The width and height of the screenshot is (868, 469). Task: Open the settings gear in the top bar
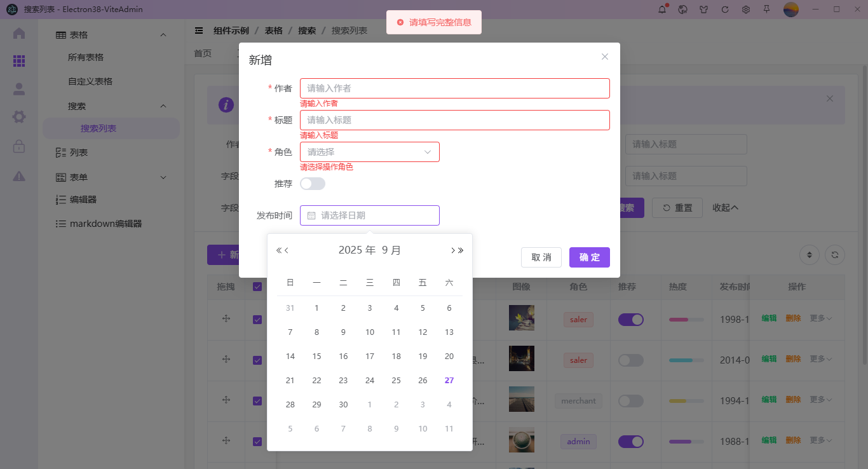pyautogui.click(x=745, y=10)
